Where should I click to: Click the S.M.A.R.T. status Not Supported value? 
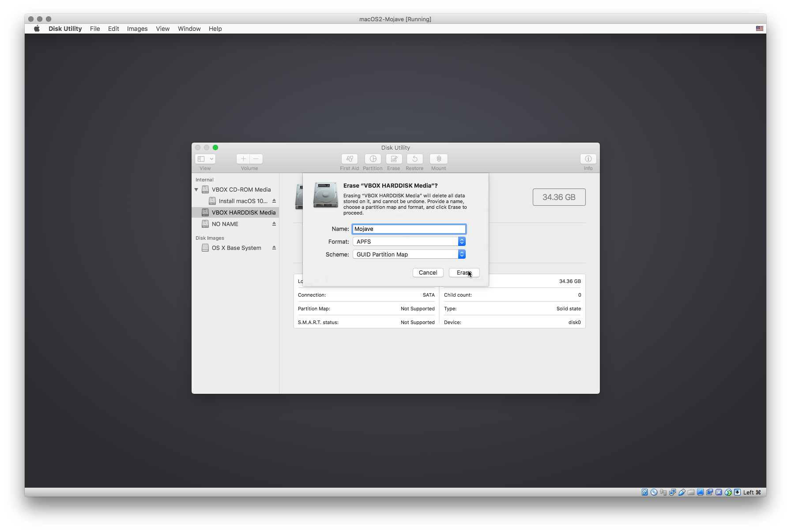(418, 322)
